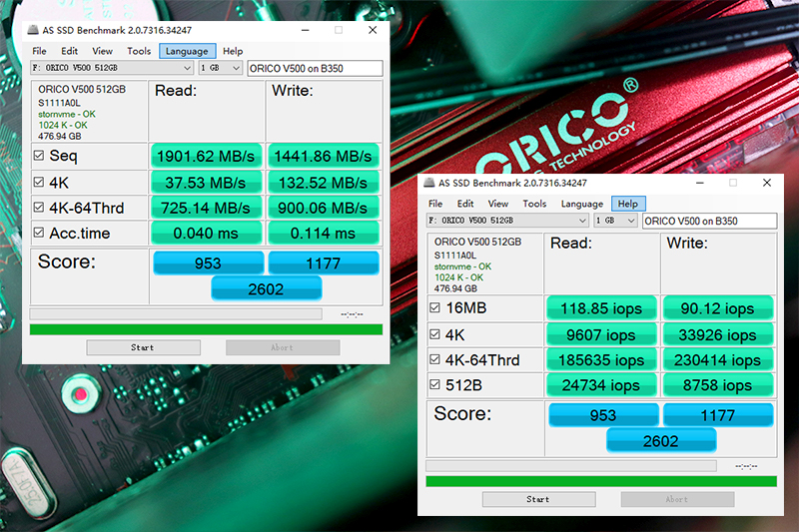This screenshot has height=532, width=799.
Task: Toggle the Seq test checkbox
Action: click(x=39, y=156)
